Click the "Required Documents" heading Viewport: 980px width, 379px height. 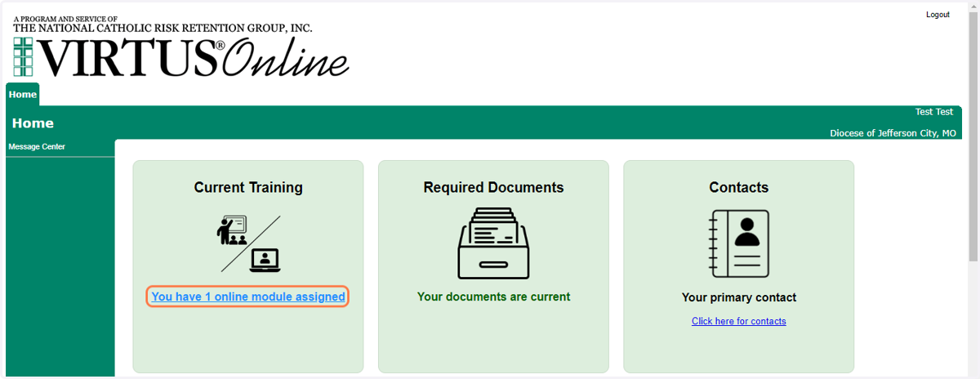pos(493,187)
